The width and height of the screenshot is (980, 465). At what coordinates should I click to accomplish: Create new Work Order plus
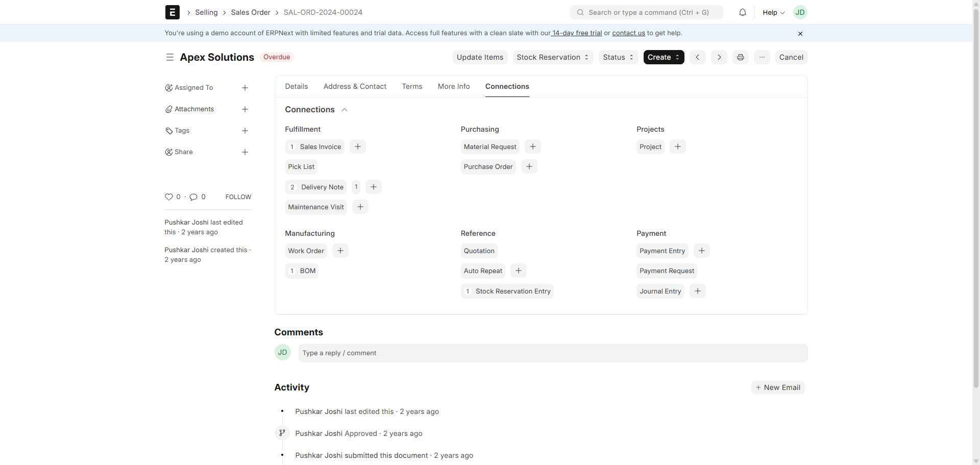pyautogui.click(x=340, y=251)
